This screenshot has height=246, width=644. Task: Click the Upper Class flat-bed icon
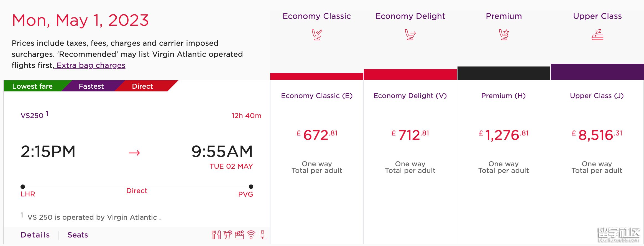(x=597, y=35)
